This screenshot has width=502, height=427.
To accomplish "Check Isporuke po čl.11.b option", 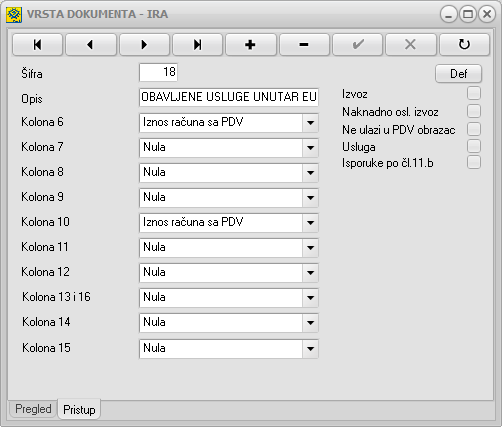I will pos(474,162).
